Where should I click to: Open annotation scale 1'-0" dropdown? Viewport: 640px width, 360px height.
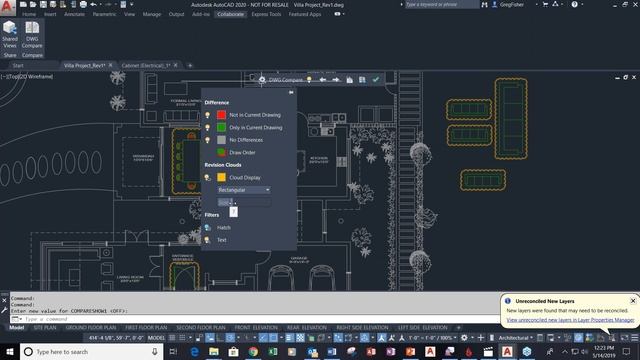pyautogui.click(x=433, y=338)
